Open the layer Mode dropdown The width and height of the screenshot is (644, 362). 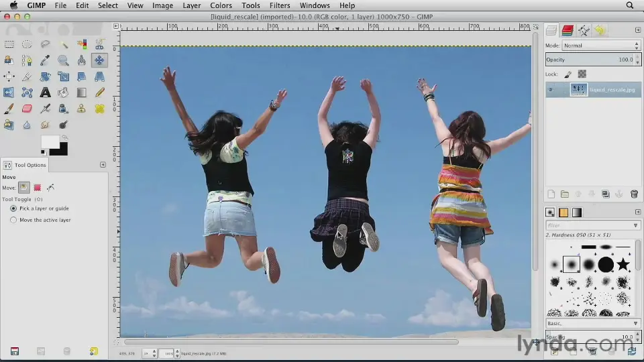[x=601, y=46]
